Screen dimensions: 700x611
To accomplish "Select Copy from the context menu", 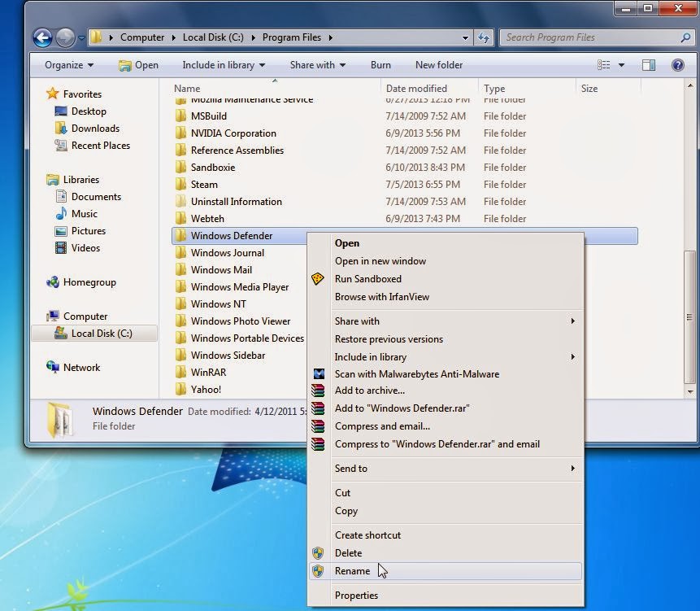I will [x=446, y=510].
